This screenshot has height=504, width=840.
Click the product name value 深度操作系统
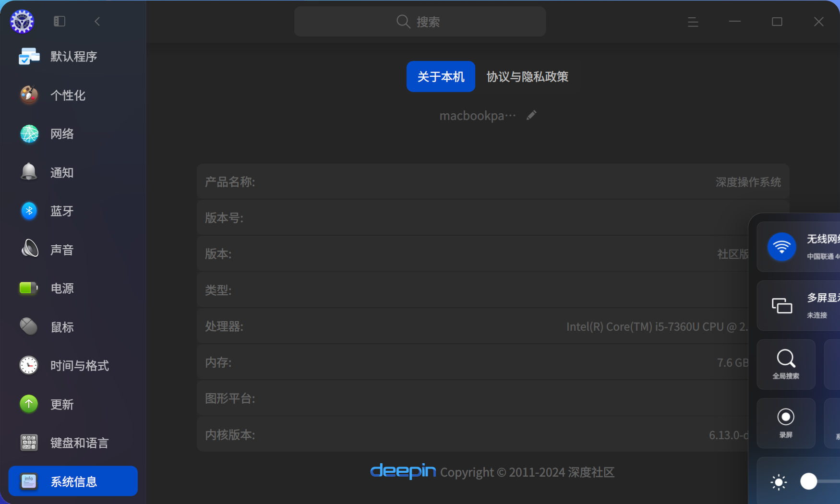[748, 182]
